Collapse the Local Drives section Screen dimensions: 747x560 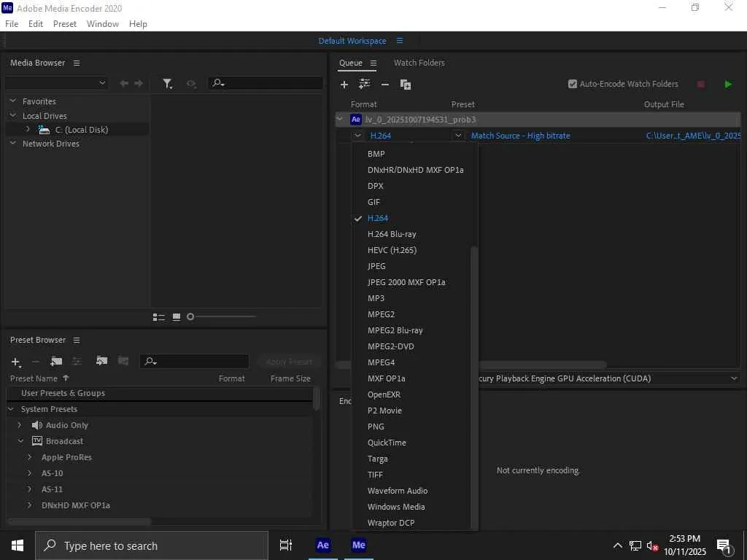point(13,116)
